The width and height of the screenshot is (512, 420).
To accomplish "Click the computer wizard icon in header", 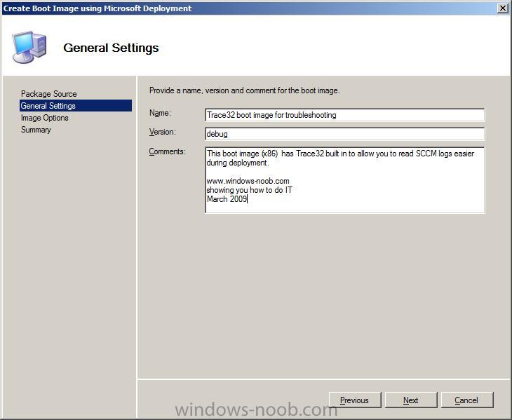I will [x=29, y=47].
